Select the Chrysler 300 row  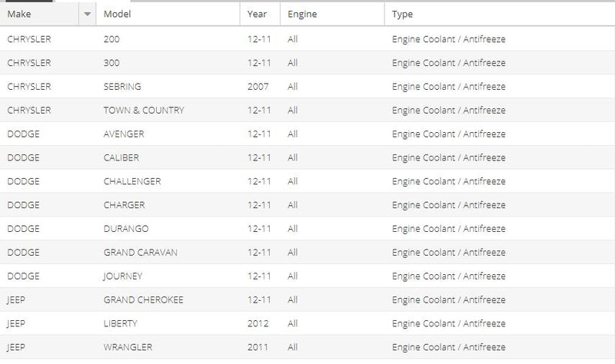(307, 63)
